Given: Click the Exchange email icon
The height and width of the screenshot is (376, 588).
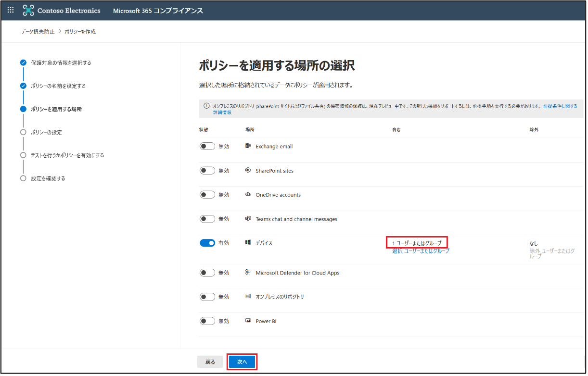Looking at the screenshot, I should coord(248,146).
